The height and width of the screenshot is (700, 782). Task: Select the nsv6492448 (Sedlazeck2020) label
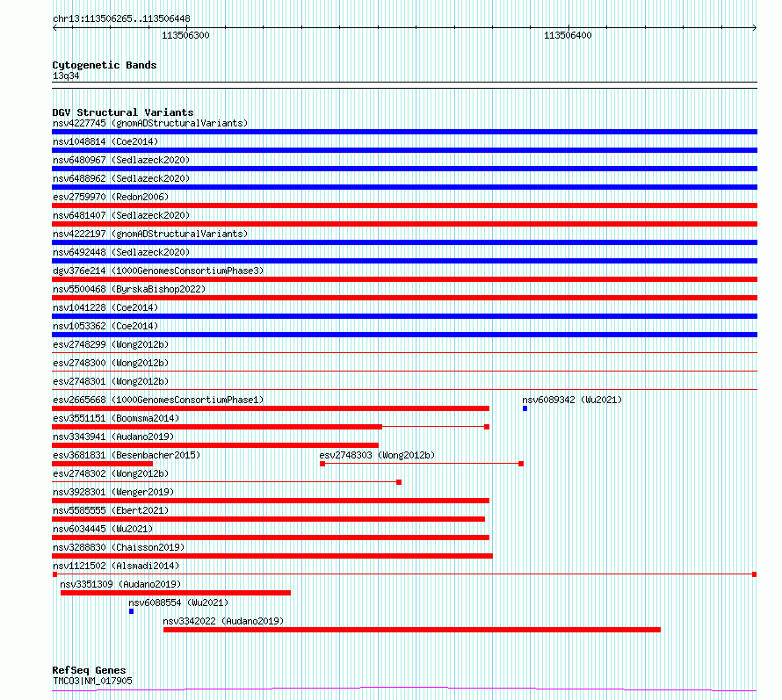[x=121, y=252]
